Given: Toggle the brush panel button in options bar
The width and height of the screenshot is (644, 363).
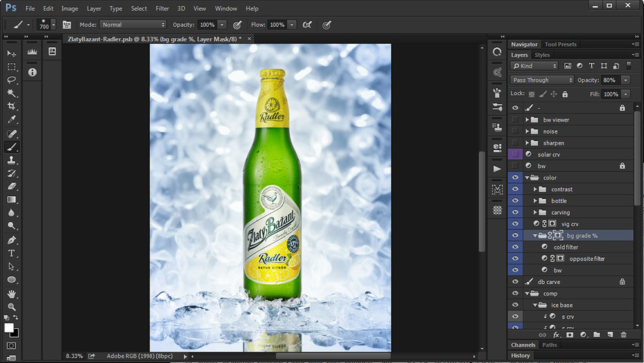Looking at the screenshot, I should click(66, 25).
